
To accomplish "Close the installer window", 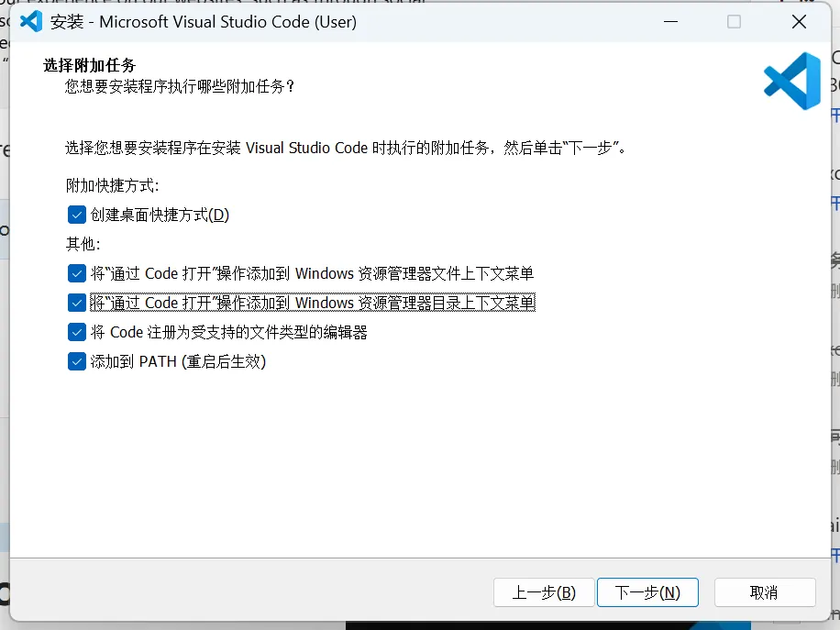I will 799,21.
